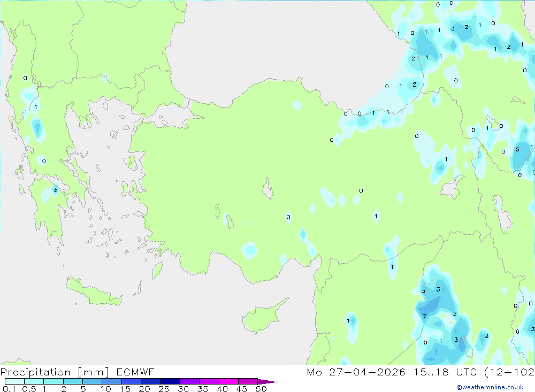Click legend scale label '0.1'
Viewport: 535px width, 392px height.
click(9, 389)
